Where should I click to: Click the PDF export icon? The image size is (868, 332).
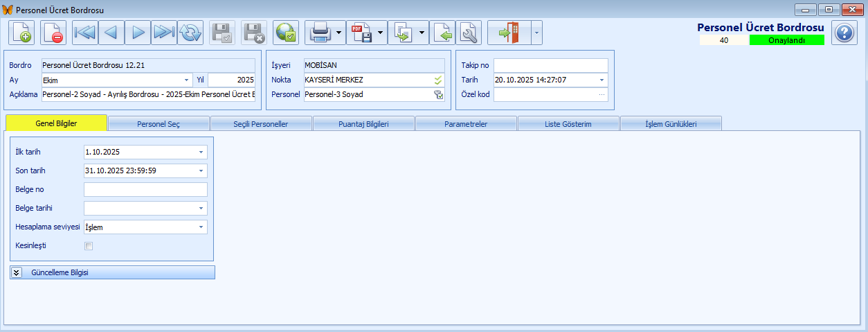(360, 33)
